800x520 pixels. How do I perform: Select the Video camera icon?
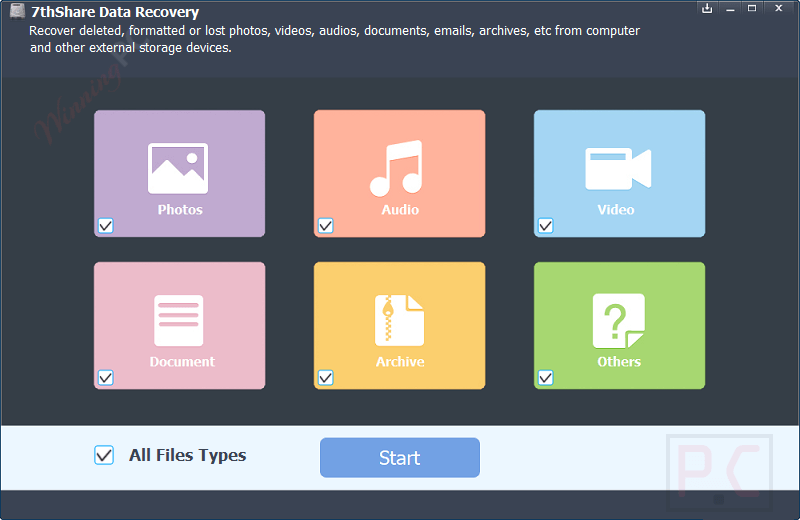click(618, 168)
